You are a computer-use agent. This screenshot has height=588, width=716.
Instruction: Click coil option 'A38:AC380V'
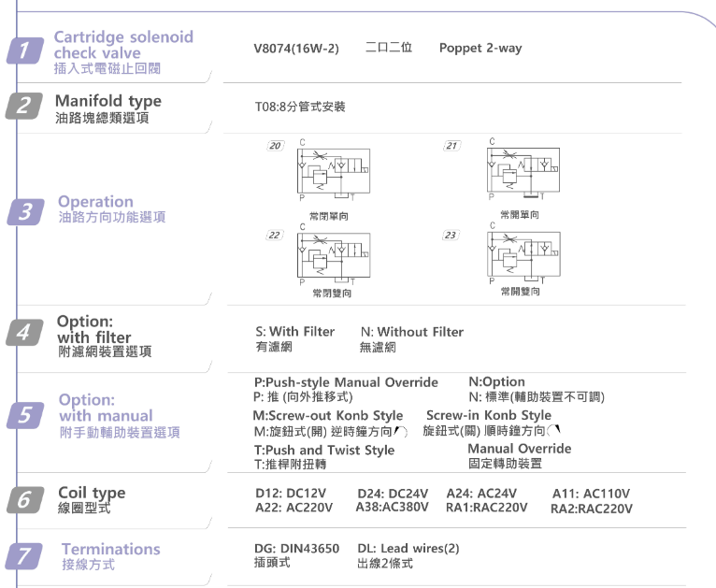[393, 508]
